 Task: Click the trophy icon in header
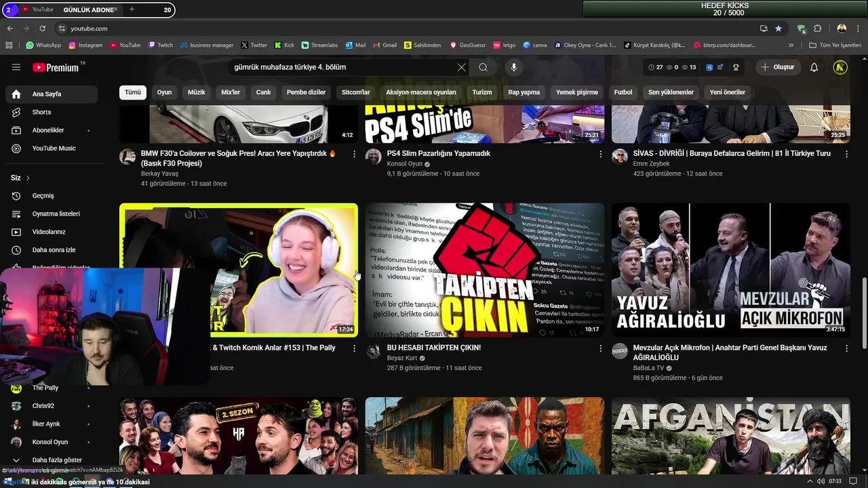pyautogui.click(x=736, y=67)
